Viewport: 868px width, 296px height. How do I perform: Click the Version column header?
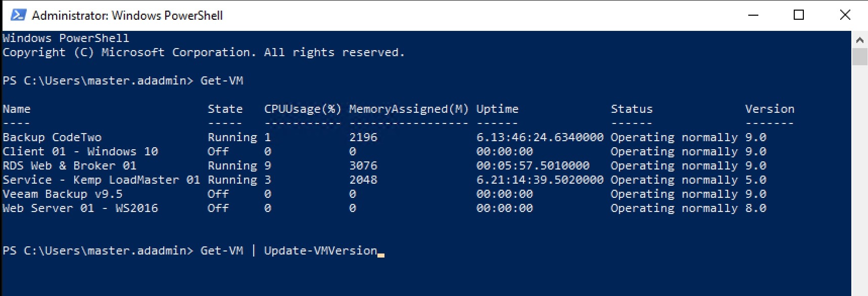click(769, 109)
